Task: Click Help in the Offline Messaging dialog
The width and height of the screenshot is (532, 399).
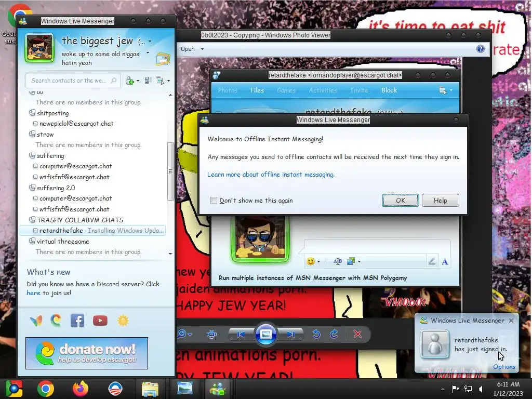Action: (441, 200)
